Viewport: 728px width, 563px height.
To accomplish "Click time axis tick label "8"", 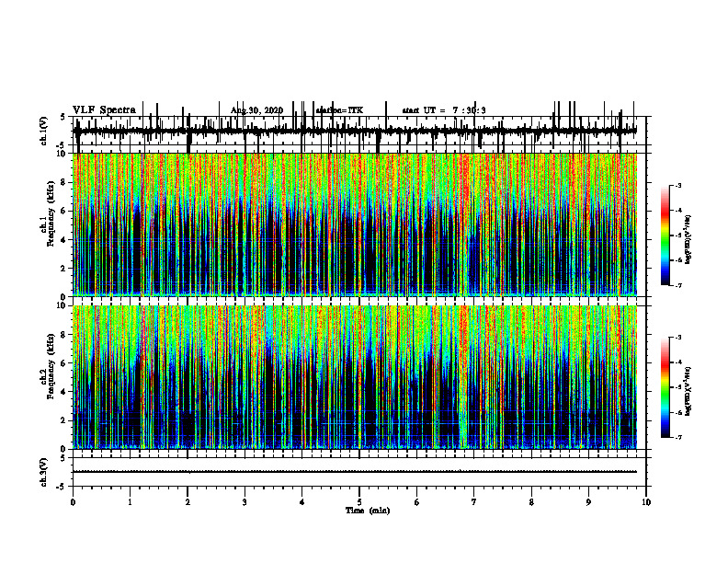I will [531, 502].
